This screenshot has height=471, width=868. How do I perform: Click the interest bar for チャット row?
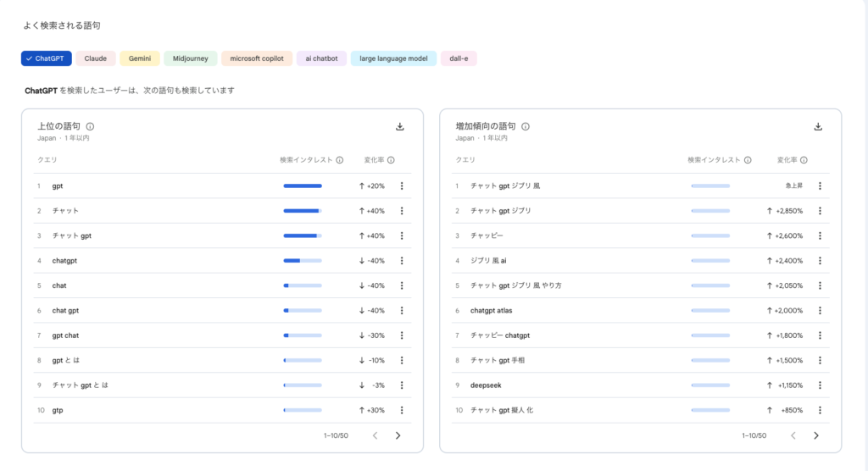click(x=302, y=211)
